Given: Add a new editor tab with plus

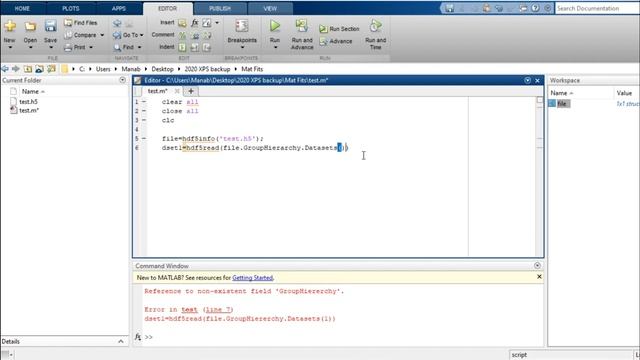Looking at the screenshot, I should [x=191, y=91].
